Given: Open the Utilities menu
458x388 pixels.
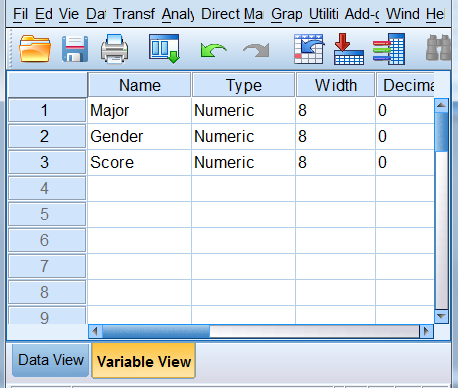Looking at the screenshot, I should pyautogui.click(x=323, y=14).
